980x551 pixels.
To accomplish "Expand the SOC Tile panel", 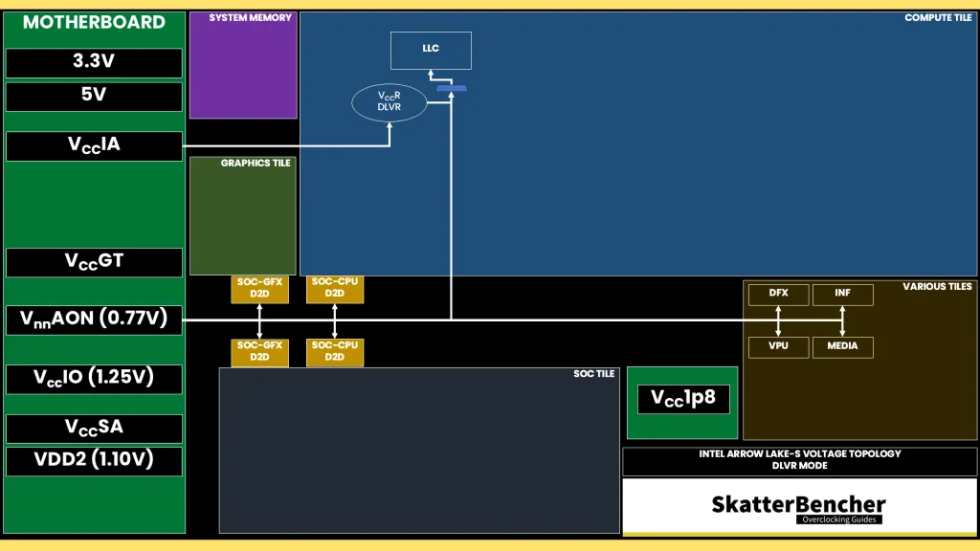I will (x=419, y=450).
